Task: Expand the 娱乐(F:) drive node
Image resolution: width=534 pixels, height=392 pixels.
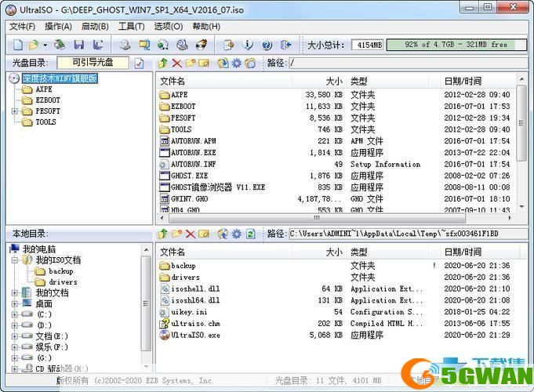Action: [x=15, y=347]
